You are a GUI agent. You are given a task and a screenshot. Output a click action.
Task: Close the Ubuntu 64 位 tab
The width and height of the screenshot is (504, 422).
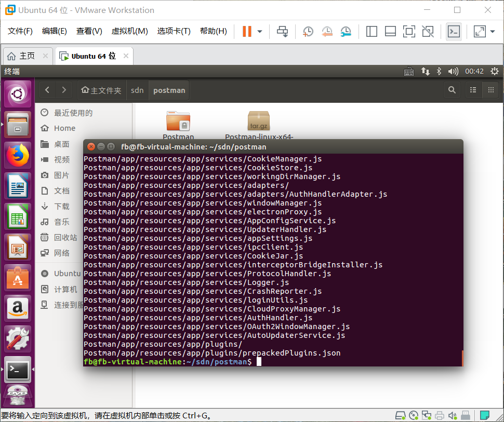(126, 56)
